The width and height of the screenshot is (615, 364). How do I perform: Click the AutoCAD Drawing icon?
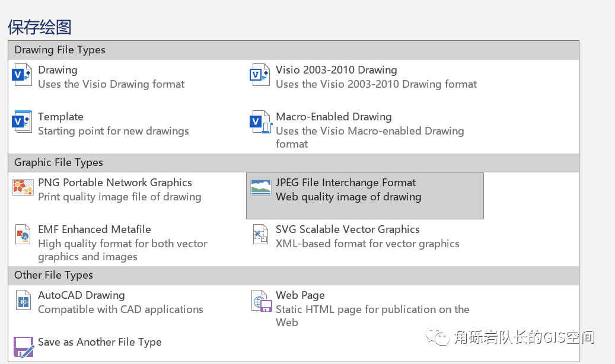click(x=23, y=301)
